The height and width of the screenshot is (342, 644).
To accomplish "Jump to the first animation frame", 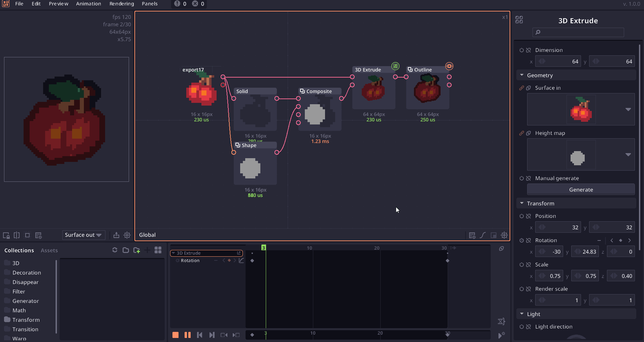I will pos(200,335).
